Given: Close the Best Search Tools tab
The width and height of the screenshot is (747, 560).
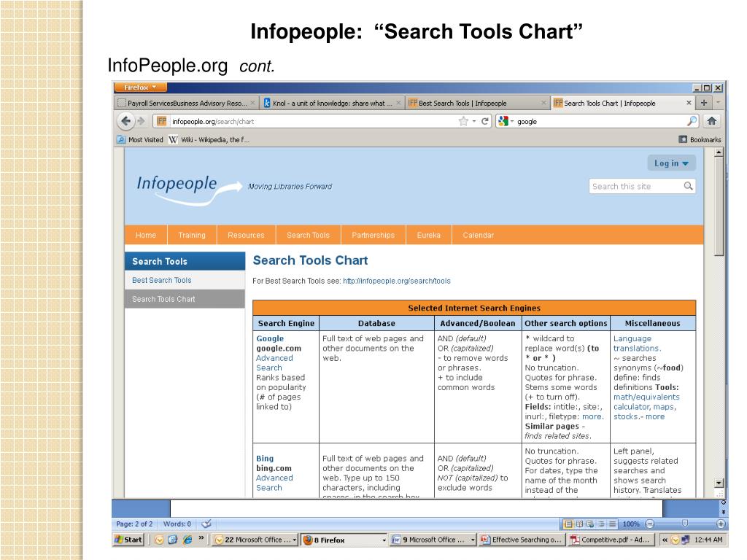Looking at the screenshot, I should [543, 103].
